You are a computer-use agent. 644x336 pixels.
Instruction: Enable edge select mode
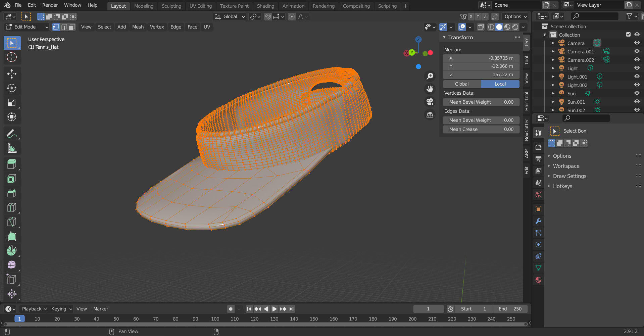coord(64,27)
